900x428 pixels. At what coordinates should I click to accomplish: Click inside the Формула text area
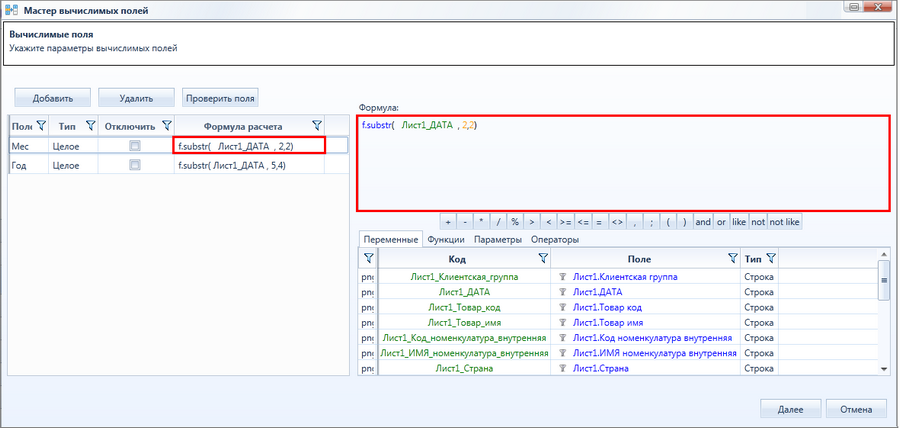(x=624, y=164)
